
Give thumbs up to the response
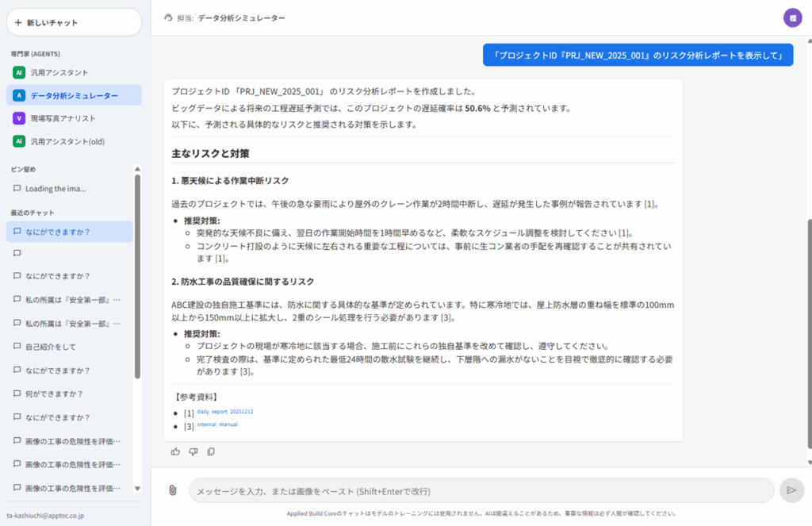point(175,452)
